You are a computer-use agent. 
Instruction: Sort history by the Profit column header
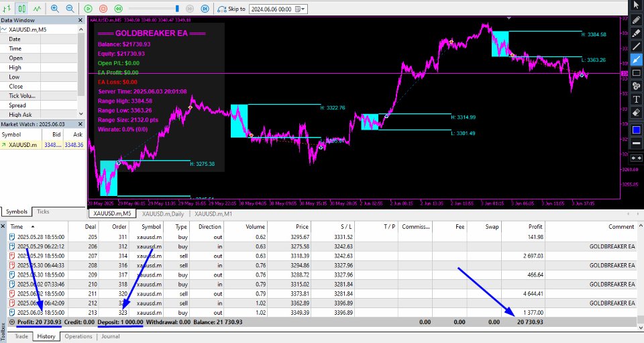(x=523, y=227)
